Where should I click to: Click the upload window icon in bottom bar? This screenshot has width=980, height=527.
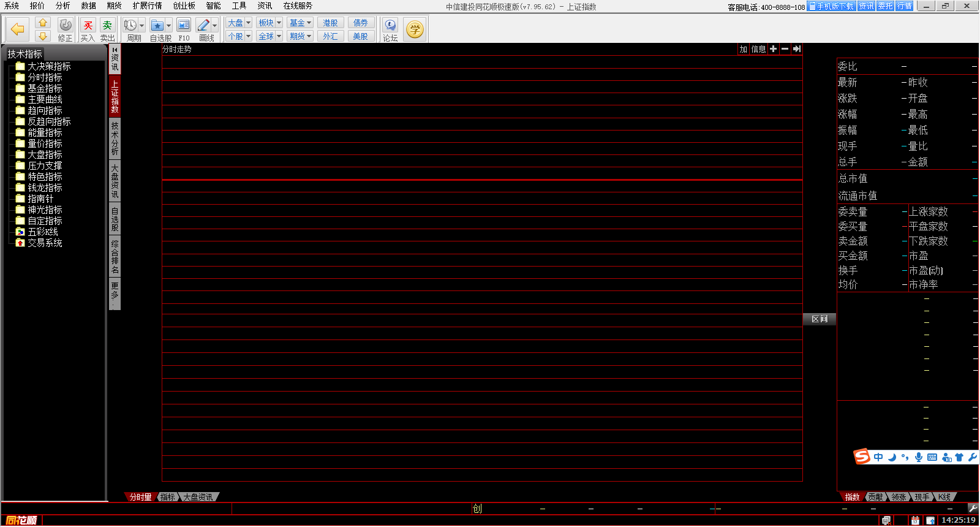pyautogui.click(x=930, y=520)
